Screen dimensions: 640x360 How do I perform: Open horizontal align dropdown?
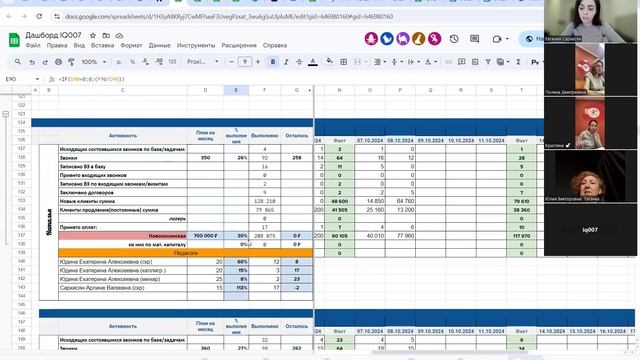click(379, 62)
